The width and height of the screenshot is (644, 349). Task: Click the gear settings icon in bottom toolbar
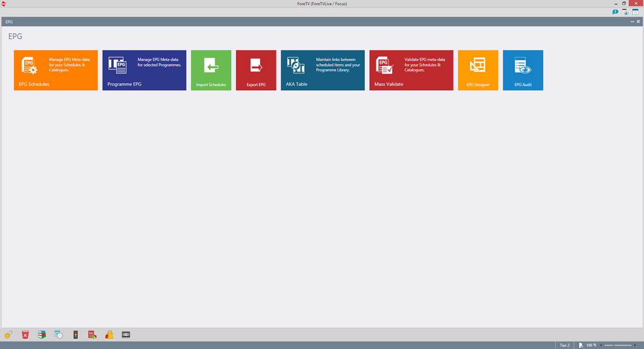tap(8, 335)
